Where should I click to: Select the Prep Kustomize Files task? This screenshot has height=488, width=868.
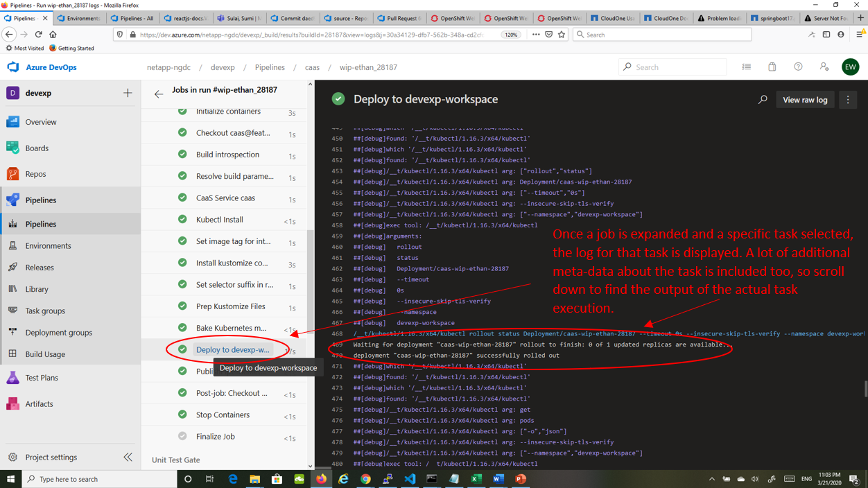(230, 306)
